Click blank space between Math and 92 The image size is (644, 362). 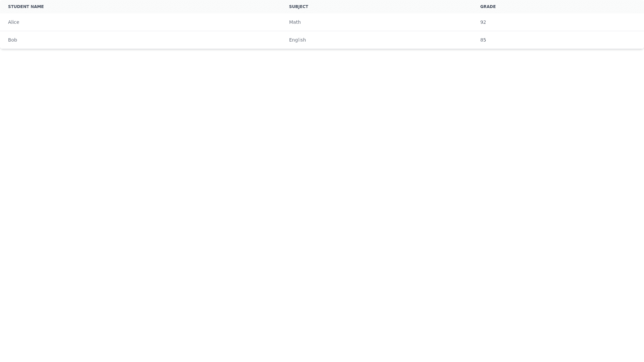389,22
